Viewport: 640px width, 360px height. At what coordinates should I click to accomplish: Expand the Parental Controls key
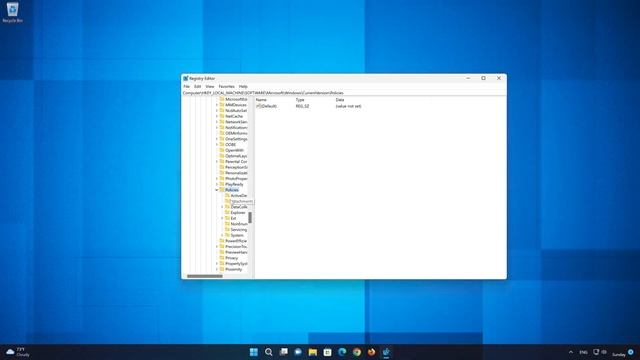click(217, 162)
